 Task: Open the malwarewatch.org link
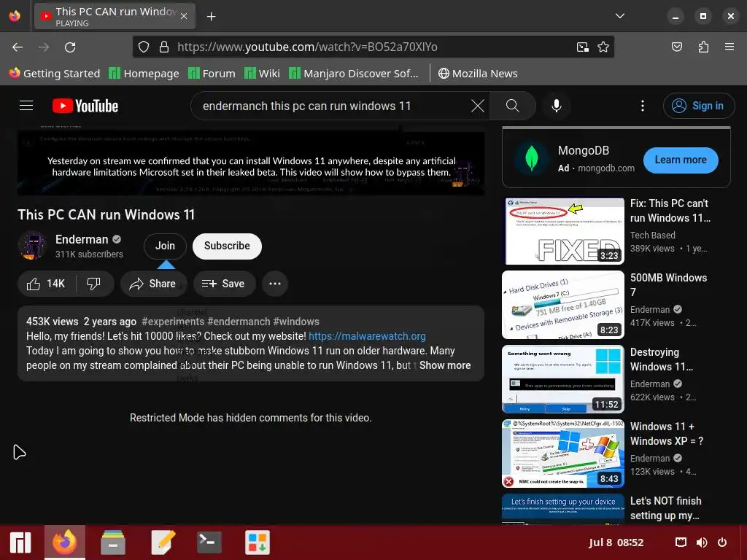coord(367,336)
